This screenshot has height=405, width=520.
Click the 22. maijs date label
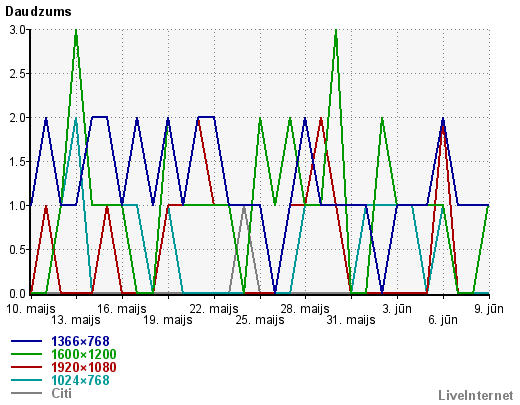(x=214, y=309)
